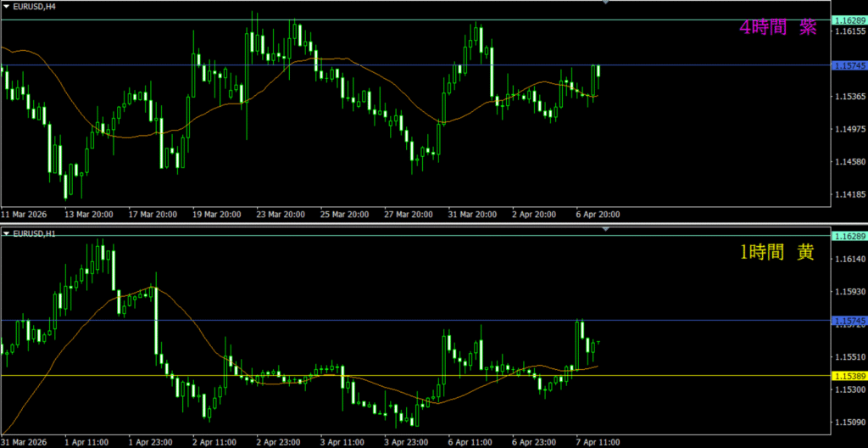
Task: Click the triangle arrow beside EURUSD,H1 title
Action: (x=7, y=233)
